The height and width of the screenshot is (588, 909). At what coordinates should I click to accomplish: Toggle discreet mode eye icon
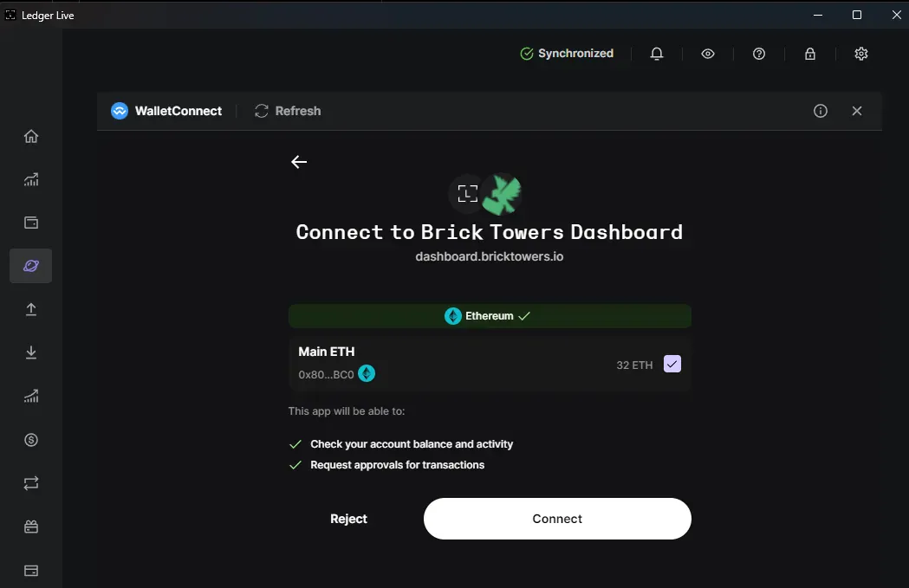(708, 54)
